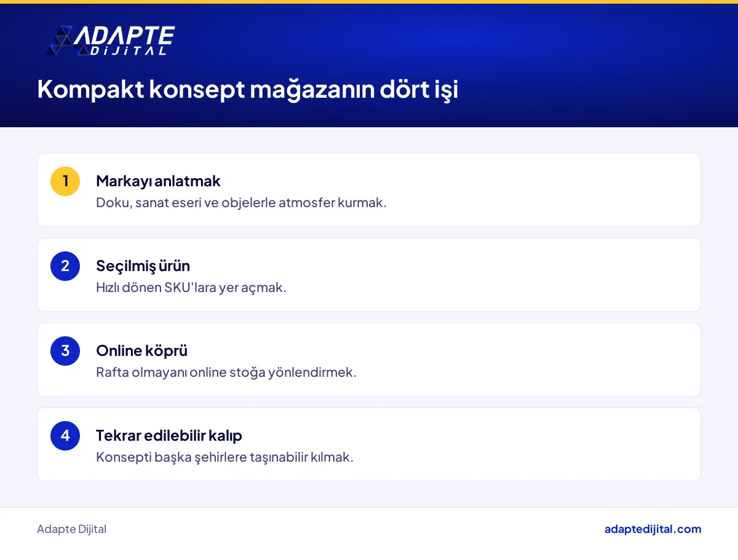This screenshot has height=560, width=738.
Task: Select the 'Tekrar edilebilir kalıp' title
Action: click(169, 436)
